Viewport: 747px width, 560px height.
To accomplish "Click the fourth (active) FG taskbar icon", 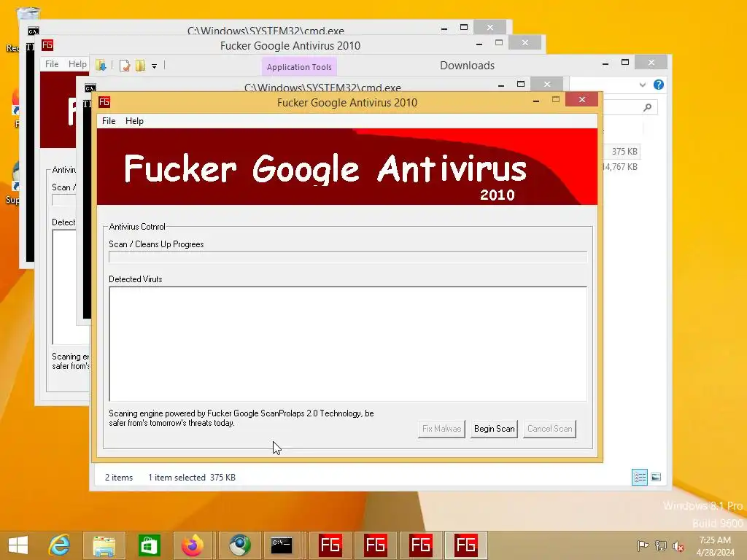I will point(465,545).
